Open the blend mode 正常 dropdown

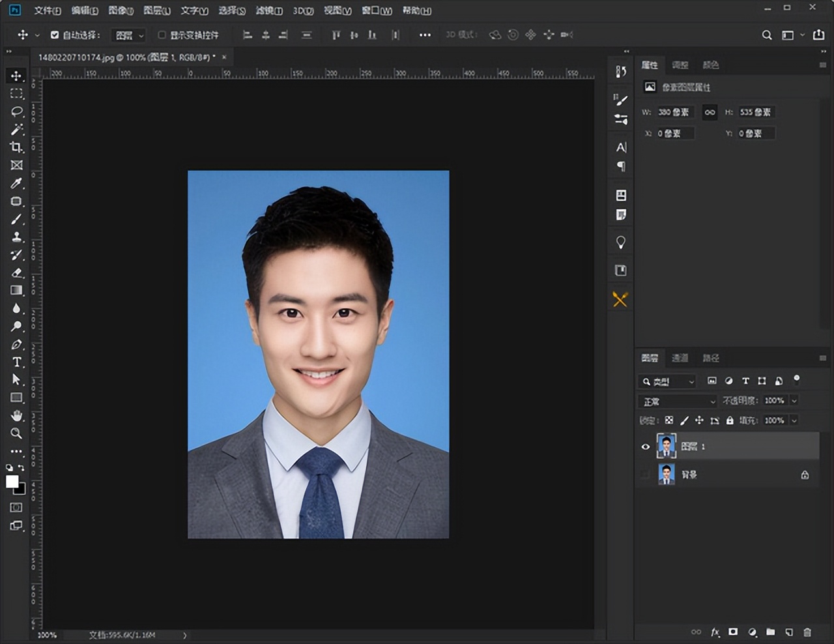pyautogui.click(x=677, y=401)
